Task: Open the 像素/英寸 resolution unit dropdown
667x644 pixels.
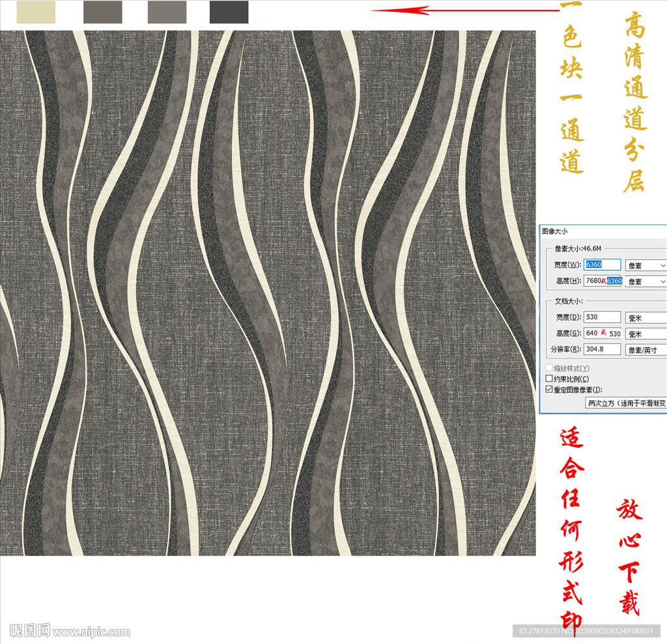Action: (646, 350)
